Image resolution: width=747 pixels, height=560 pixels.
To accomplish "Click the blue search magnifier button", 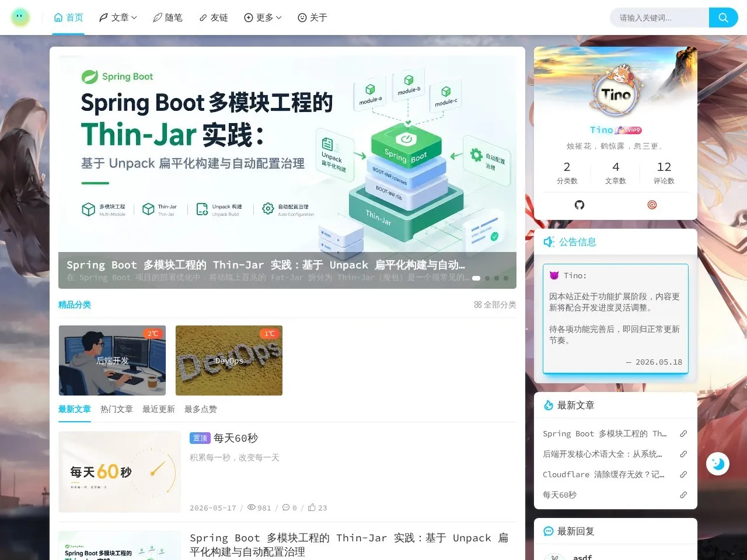I will click(724, 17).
